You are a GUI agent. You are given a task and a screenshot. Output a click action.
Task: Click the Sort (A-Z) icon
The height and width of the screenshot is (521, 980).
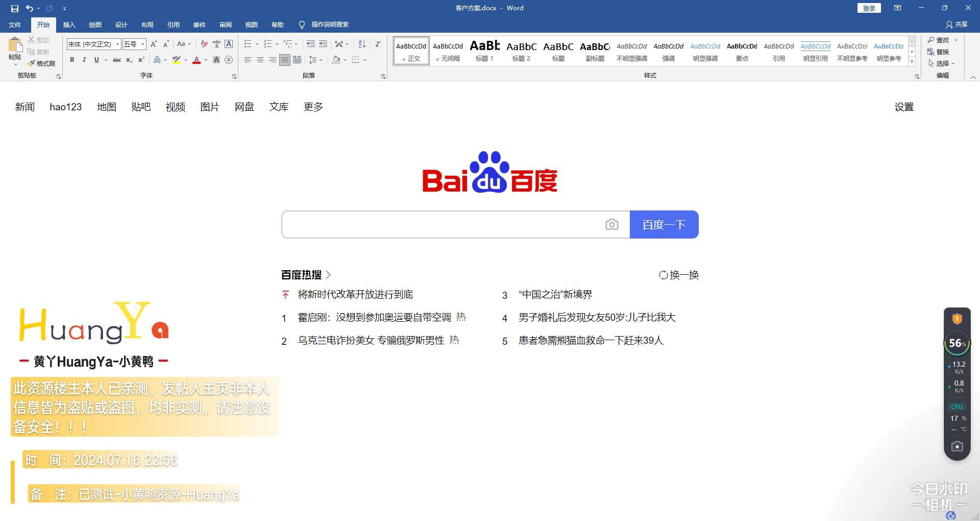pyautogui.click(x=362, y=44)
